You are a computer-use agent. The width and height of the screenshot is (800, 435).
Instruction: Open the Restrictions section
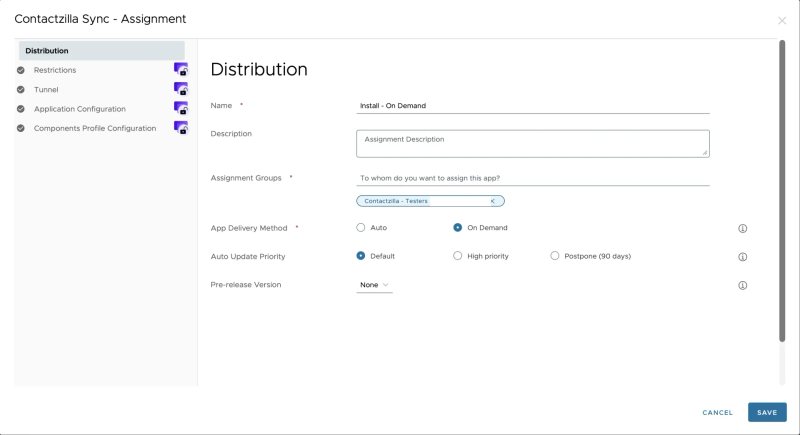(55, 70)
